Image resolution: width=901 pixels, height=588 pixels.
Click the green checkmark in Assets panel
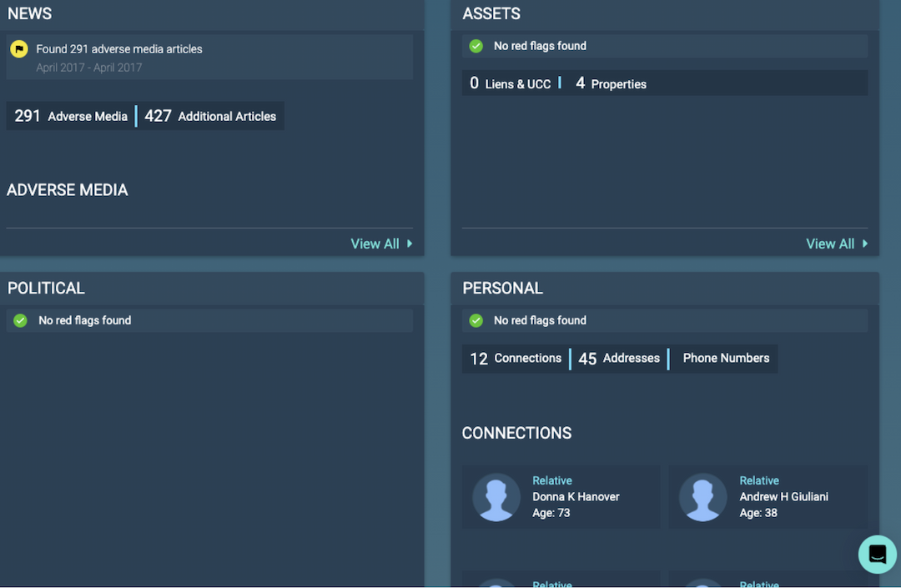[476, 46]
